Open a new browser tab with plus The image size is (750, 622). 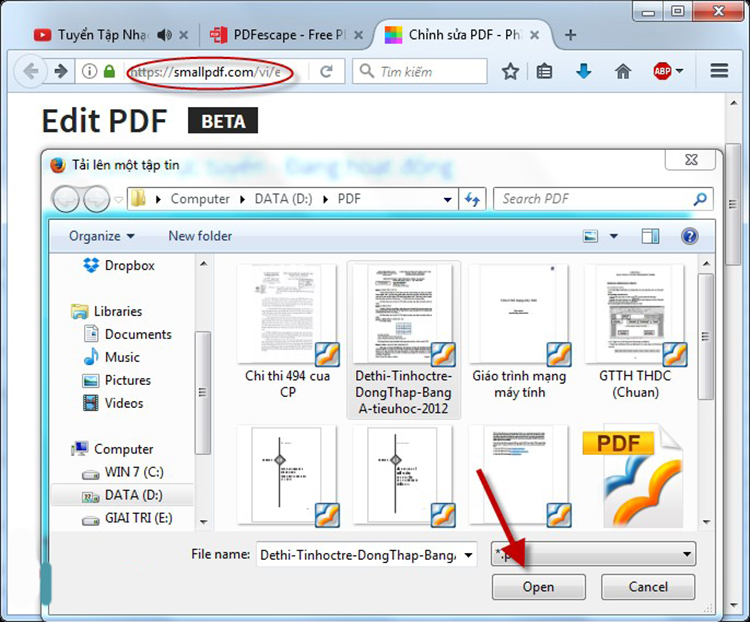click(570, 35)
